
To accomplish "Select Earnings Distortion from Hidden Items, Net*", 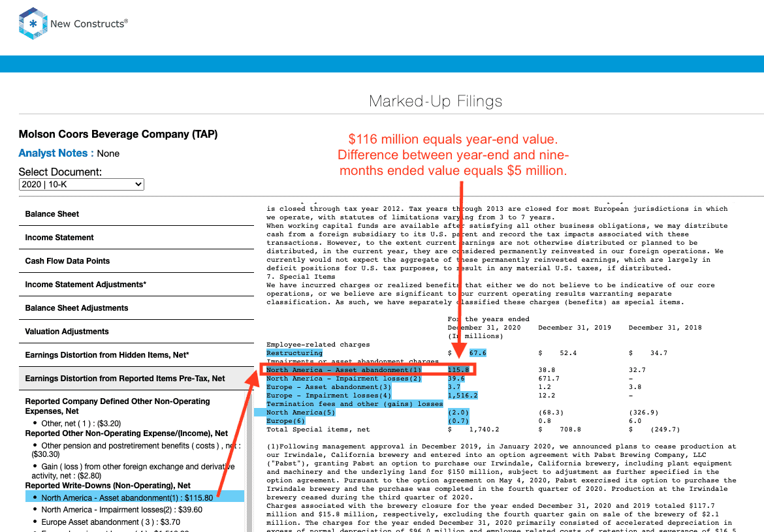I will 136,354.
